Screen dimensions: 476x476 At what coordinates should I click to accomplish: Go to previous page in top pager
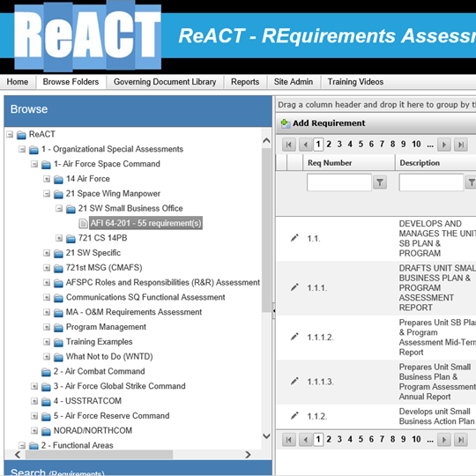click(x=305, y=145)
